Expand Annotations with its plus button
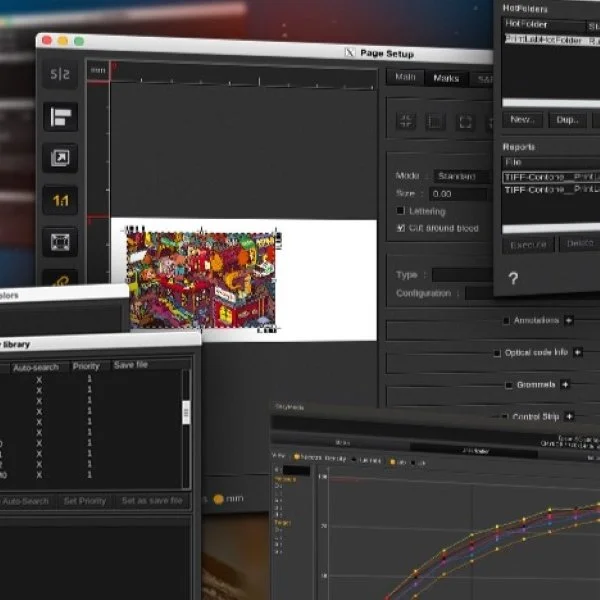 [569, 320]
